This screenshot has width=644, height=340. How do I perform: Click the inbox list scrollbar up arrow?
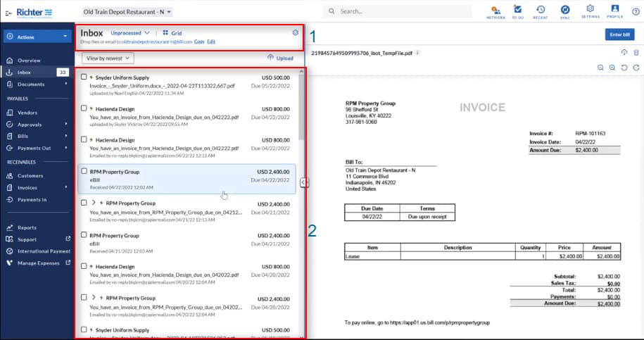(301, 71)
